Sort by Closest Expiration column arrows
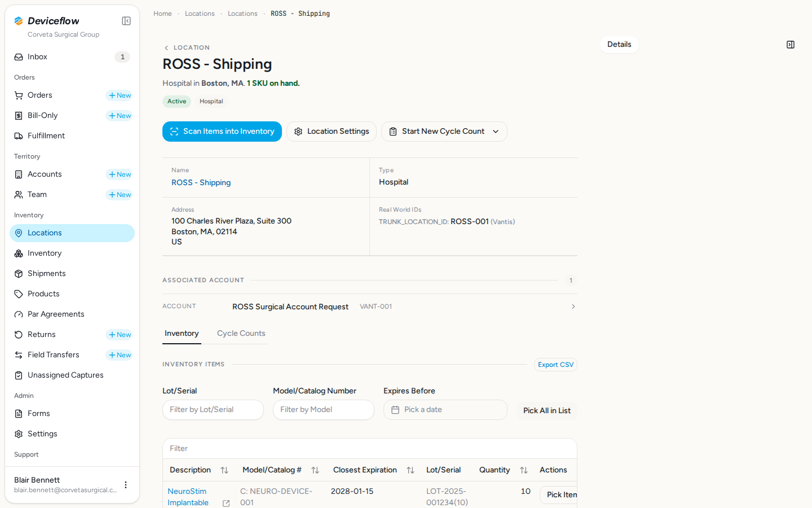 click(411, 470)
